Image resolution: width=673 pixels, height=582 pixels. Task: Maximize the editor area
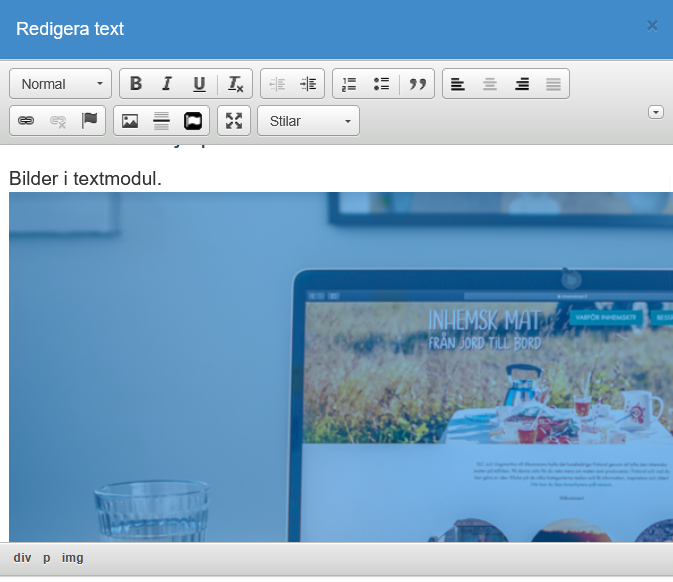pos(234,121)
